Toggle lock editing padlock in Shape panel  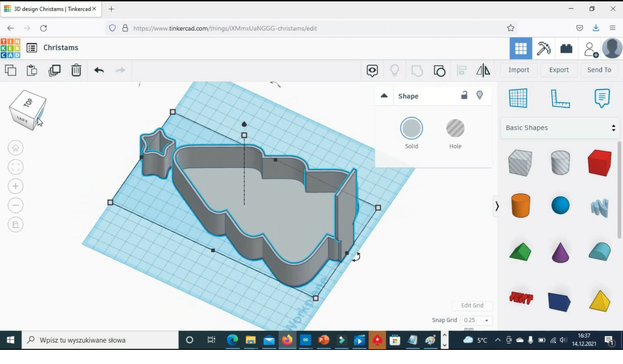coord(464,95)
